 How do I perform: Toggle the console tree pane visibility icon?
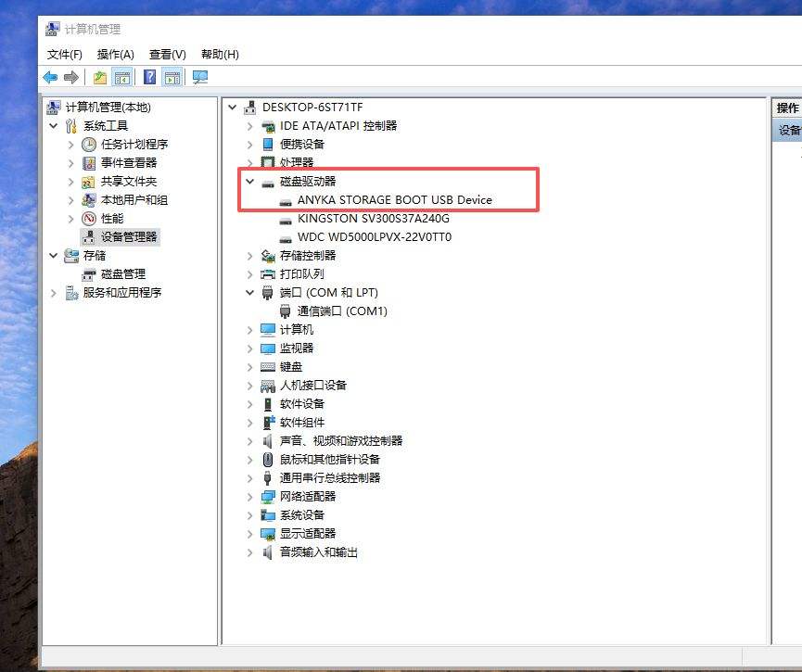coord(122,77)
